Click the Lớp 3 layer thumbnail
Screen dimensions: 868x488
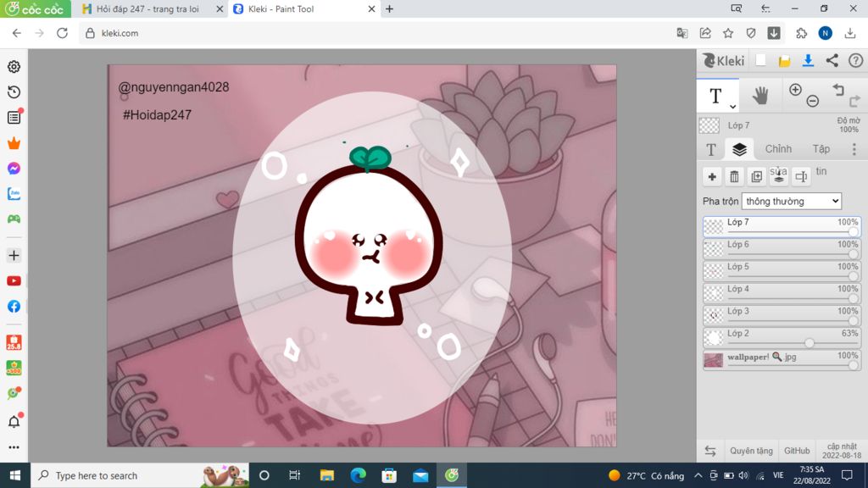tap(713, 315)
